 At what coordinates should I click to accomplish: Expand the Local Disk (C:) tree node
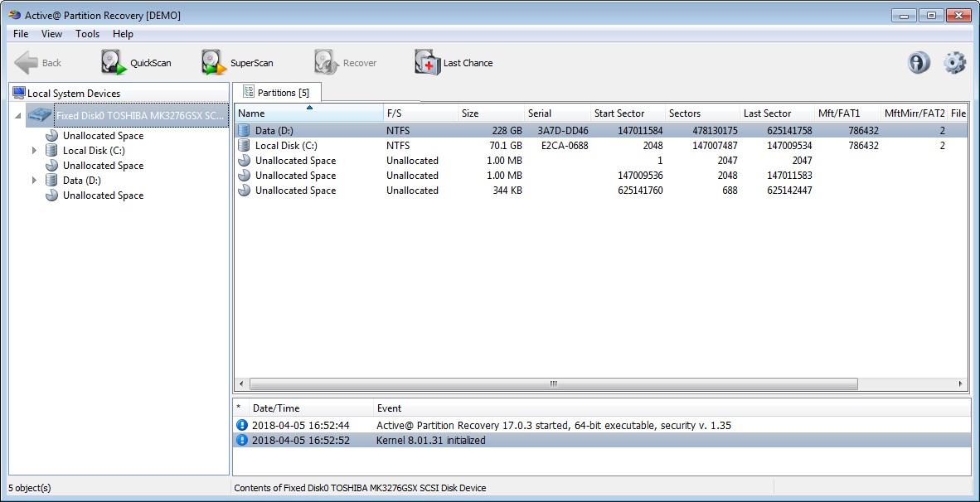(35, 151)
